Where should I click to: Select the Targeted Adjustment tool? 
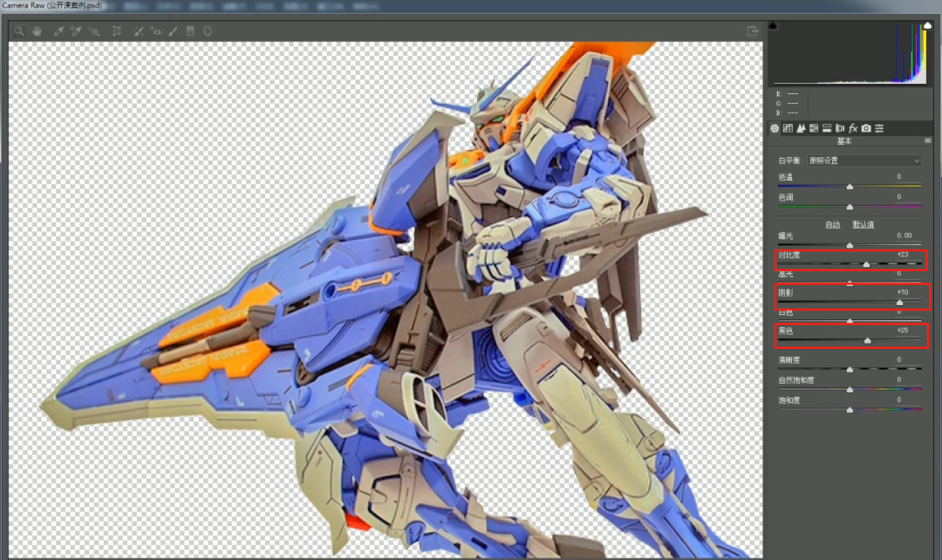coord(93,31)
